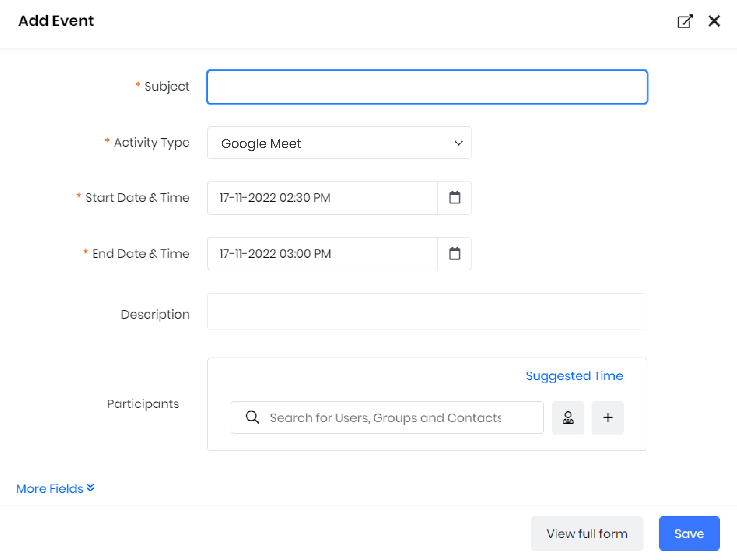The height and width of the screenshot is (560, 737).
Task: Click the plus add participant button
Action: coord(608,418)
